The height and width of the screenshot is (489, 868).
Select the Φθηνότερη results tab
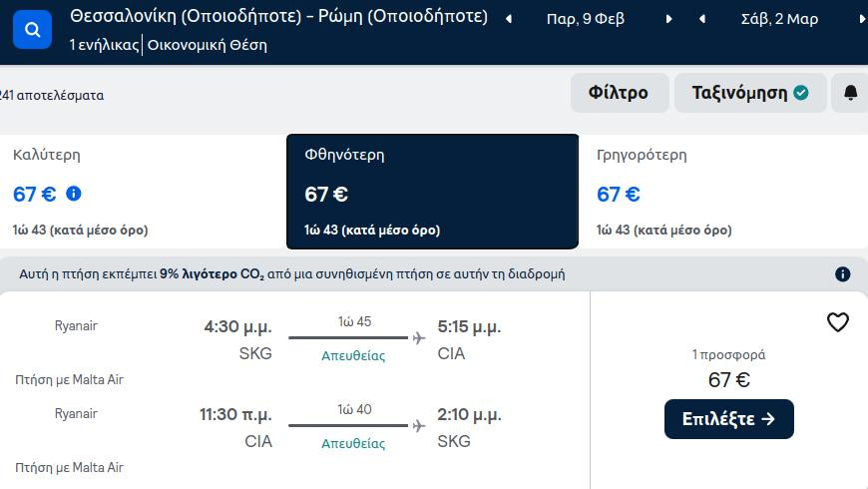pyautogui.click(x=432, y=192)
